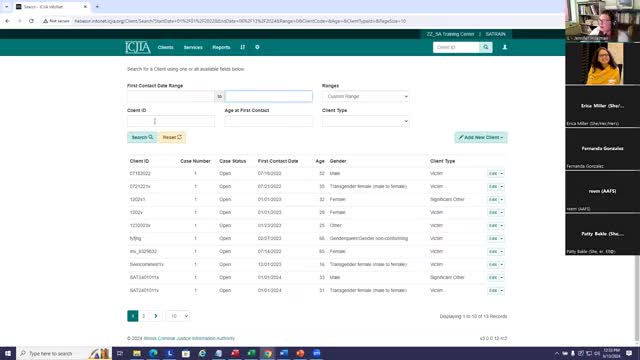Click the Client Type column header
Screen dimensions: 640x360
[442, 161]
